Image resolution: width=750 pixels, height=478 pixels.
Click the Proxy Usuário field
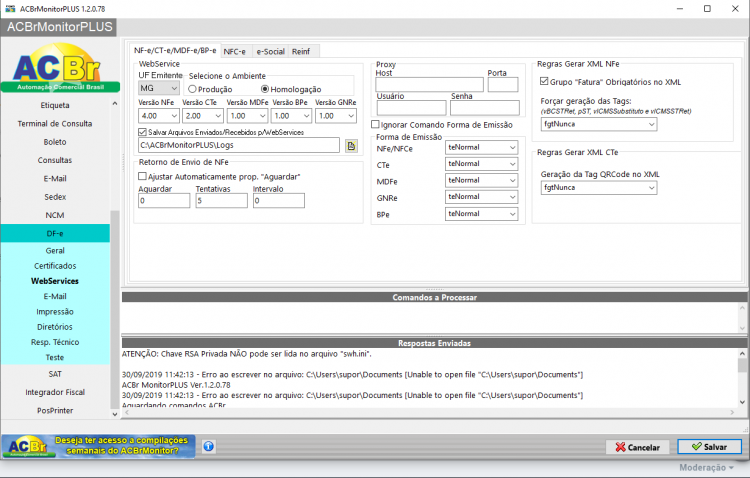(x=411, y=108)
